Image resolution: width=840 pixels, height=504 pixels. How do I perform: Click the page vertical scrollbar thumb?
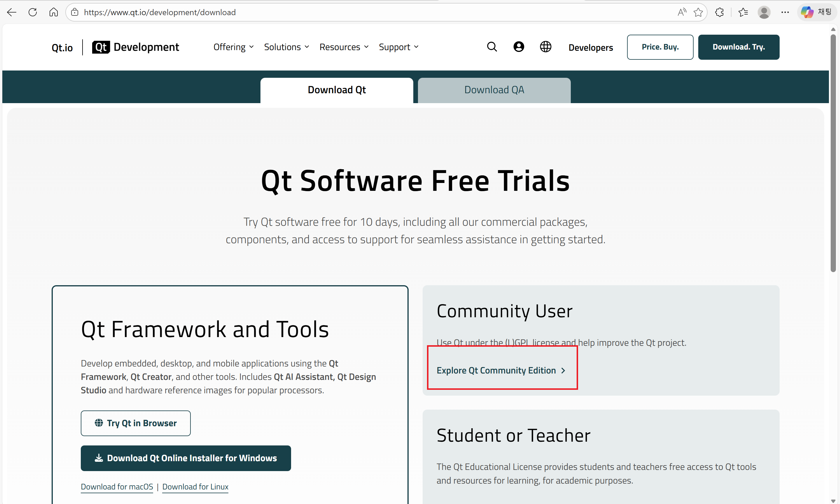833,153
